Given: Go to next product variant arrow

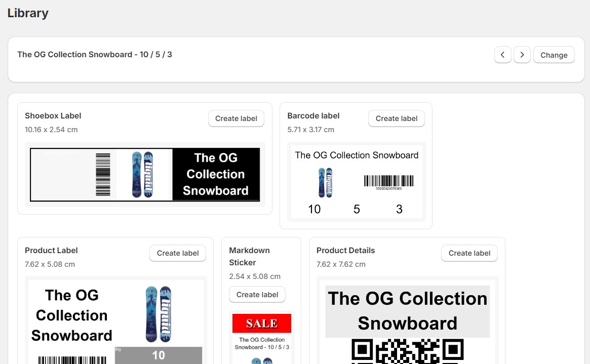Looking at the screenshot, I should pyautogui.click(x=522, y=55).
